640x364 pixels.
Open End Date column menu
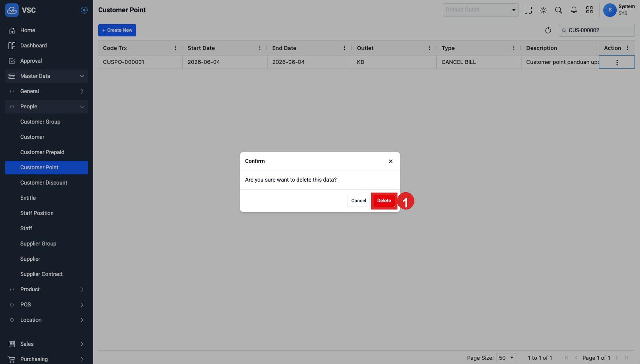click(x=345, y=48)
